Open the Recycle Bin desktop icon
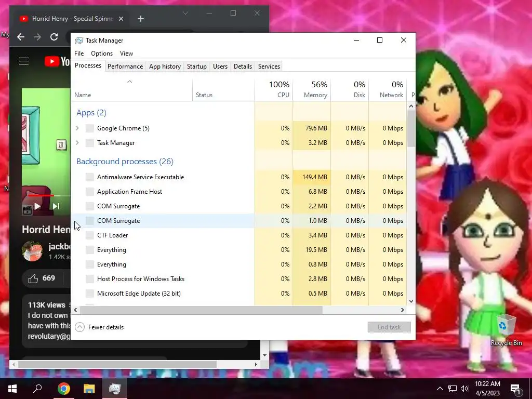The height and width of the screenshot is (399, 532). tap(506, 330)
